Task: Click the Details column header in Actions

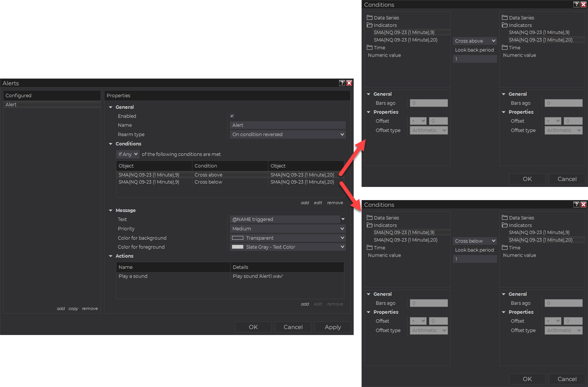Action: [287, 267]
